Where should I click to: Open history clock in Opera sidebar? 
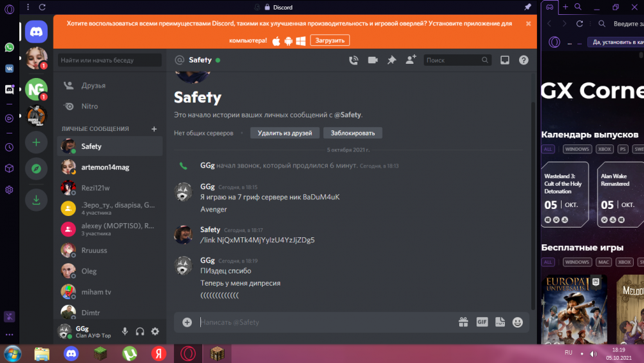(9, 148)
